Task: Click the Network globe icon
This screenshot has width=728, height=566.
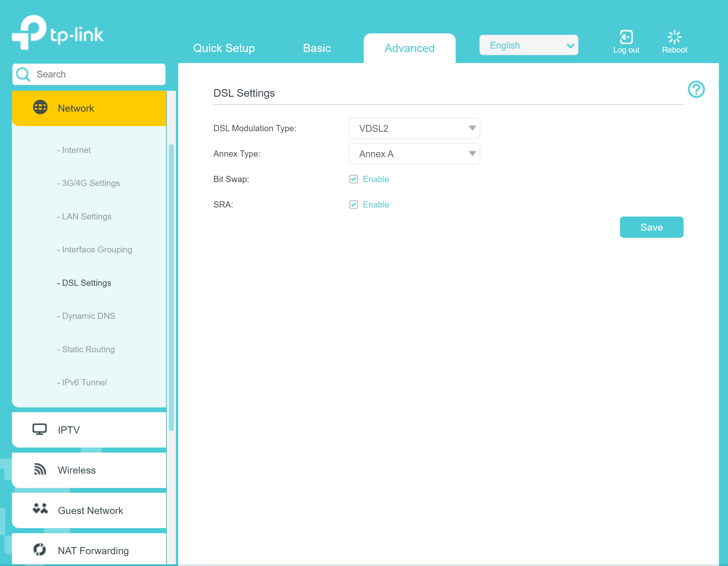Action: tap(40, 107)
